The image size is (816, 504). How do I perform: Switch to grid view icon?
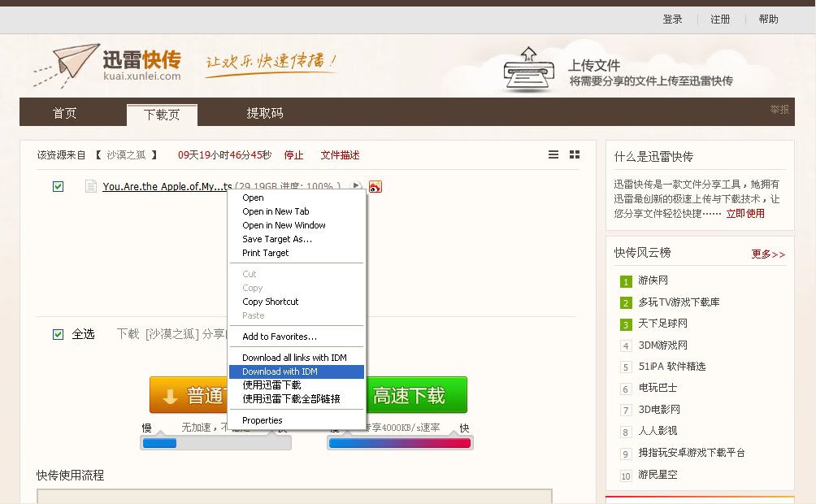[575, 154]
